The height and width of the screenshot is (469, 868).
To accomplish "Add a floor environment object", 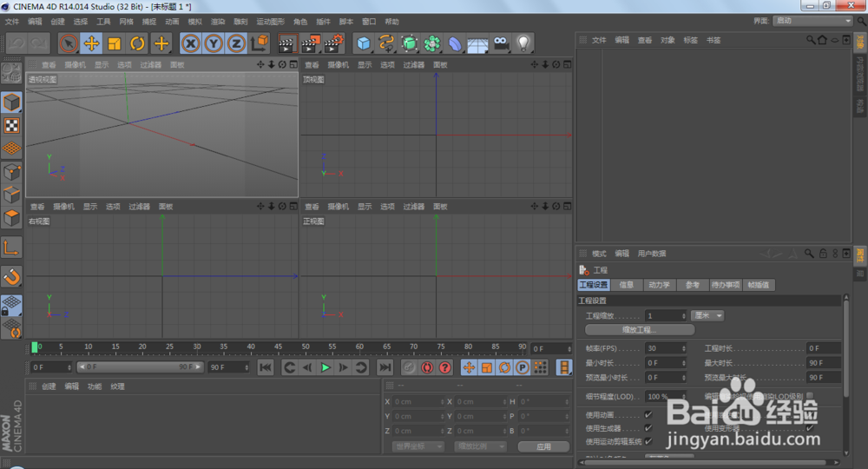I will click(x=477, y=43).
